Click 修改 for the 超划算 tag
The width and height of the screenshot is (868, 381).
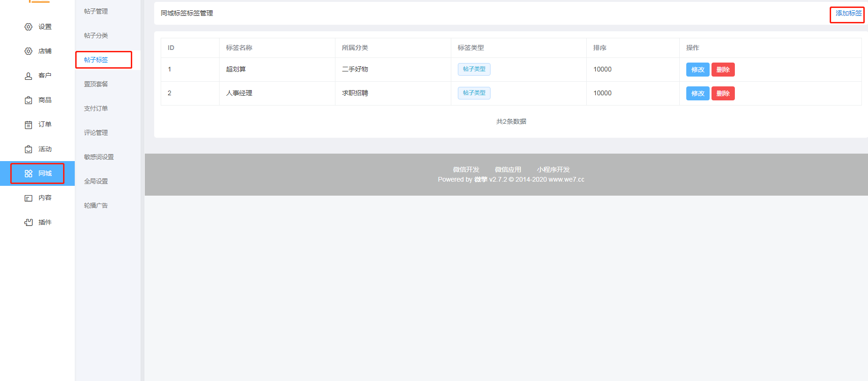697,70
